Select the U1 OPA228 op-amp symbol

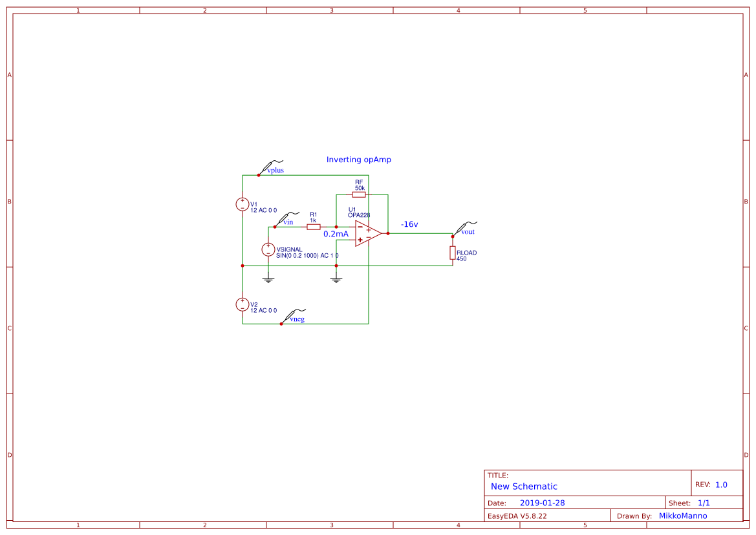pos(365,233)
